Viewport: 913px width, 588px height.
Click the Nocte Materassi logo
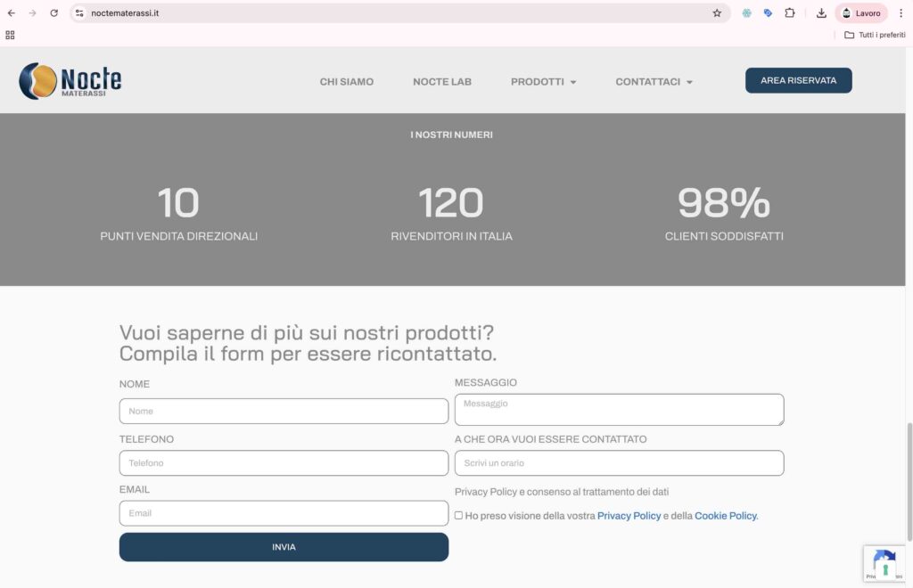point(70,81)
